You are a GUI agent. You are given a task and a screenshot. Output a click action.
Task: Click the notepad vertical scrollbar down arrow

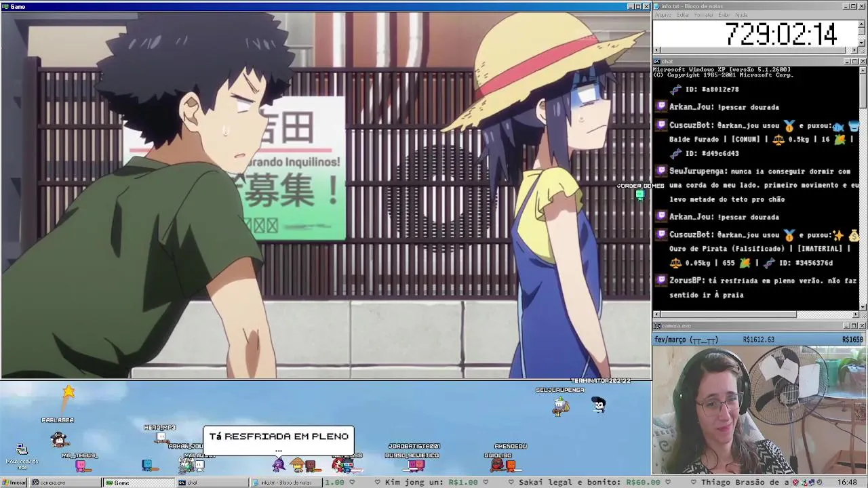pyautogui.click(x=863, y=42)
